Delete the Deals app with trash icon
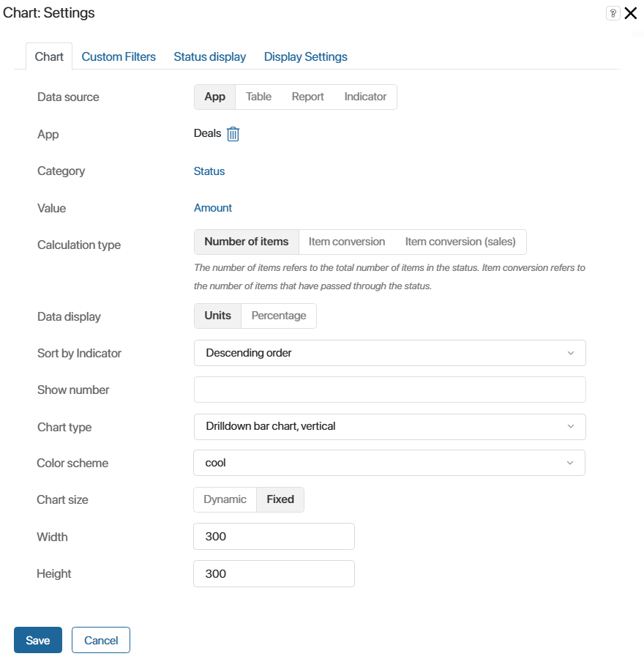 [233, 134]
